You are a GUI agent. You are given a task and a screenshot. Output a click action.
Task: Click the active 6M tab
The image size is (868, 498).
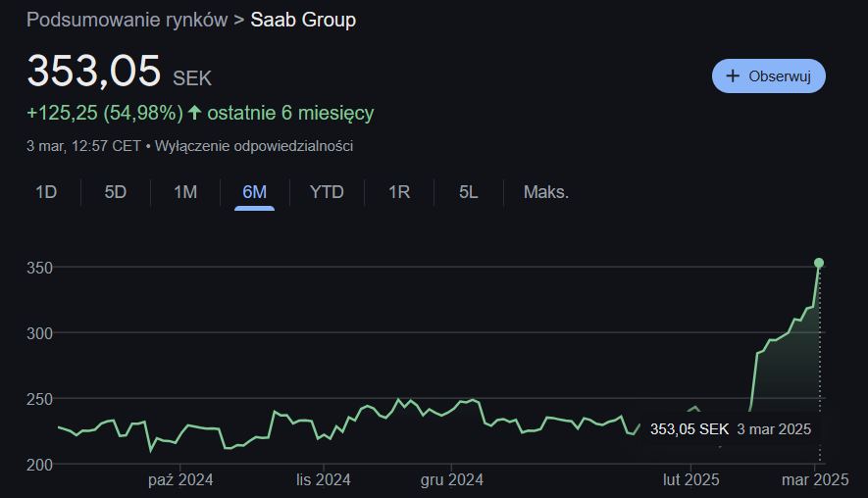(254, 192)
